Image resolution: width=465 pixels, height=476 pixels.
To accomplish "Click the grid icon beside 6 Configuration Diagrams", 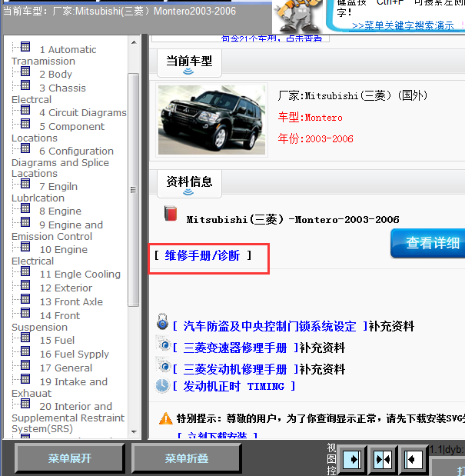I will [x=25, y=148].
